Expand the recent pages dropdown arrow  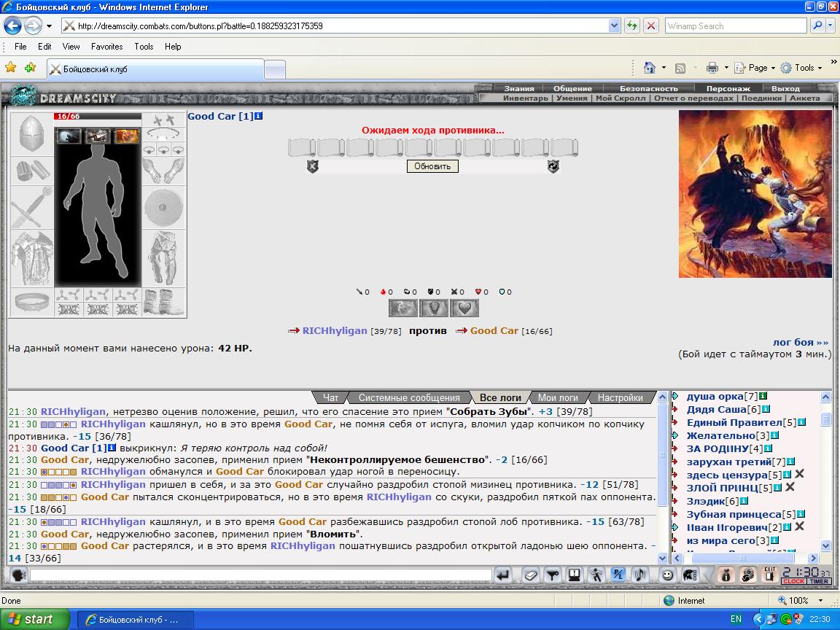pyautogui.click(x=50, y=26)
